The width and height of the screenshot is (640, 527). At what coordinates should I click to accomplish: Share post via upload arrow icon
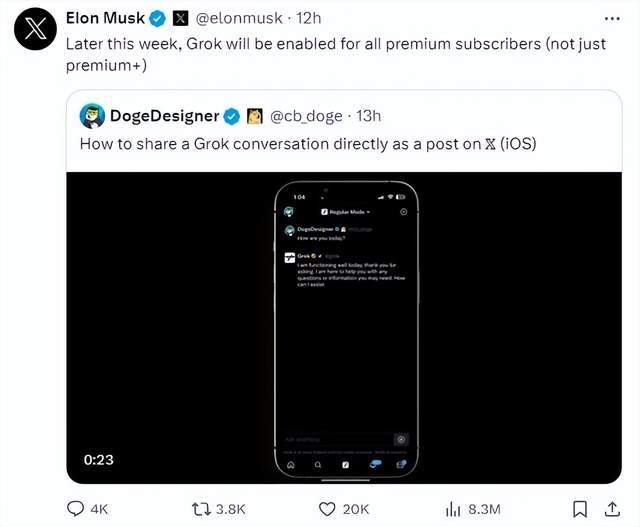(612, 509)
